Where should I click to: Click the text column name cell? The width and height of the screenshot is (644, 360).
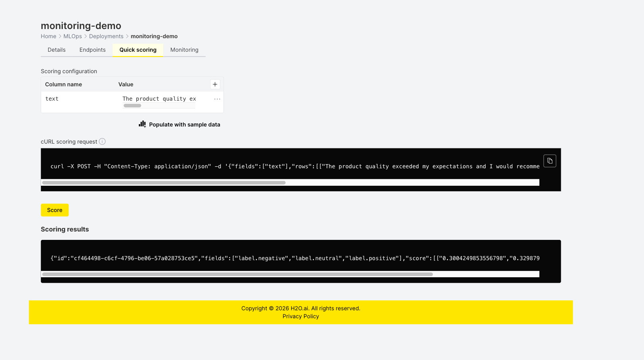pos(52,99)
